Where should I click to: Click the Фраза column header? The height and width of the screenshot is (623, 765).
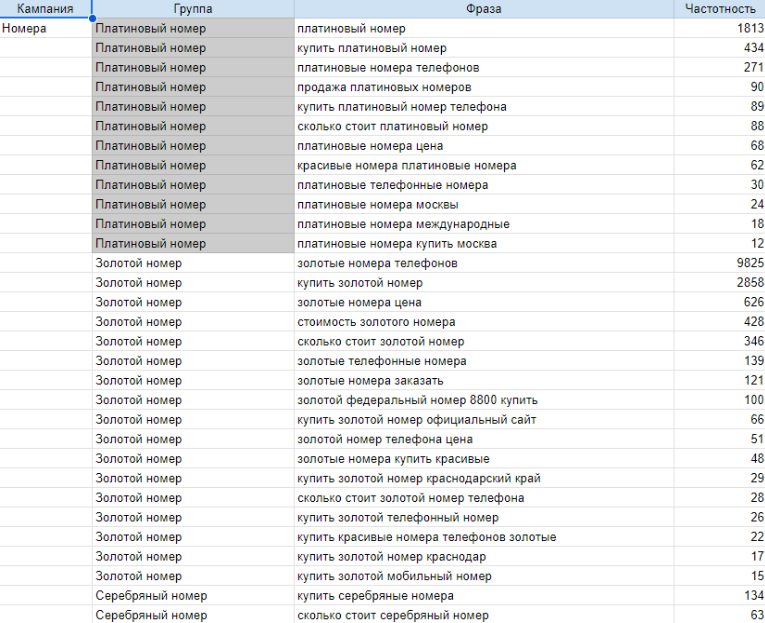click(484, 9)
